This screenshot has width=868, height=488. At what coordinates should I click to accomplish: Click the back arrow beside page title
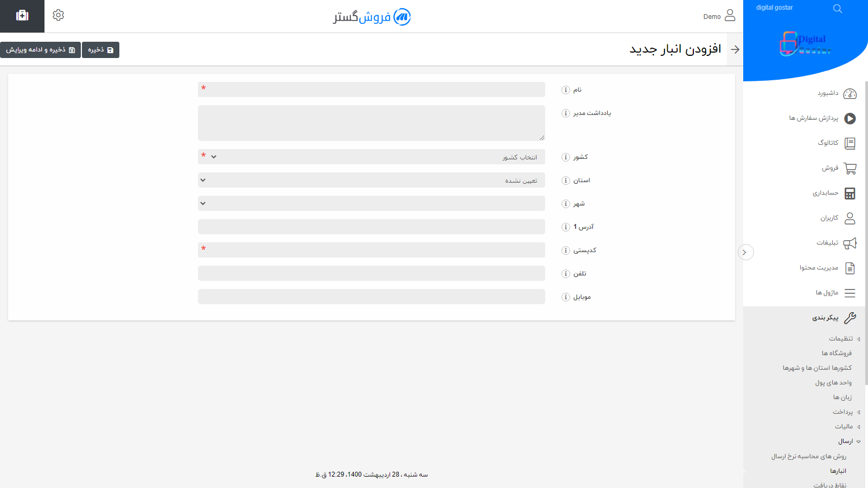[x=735, y=49]
